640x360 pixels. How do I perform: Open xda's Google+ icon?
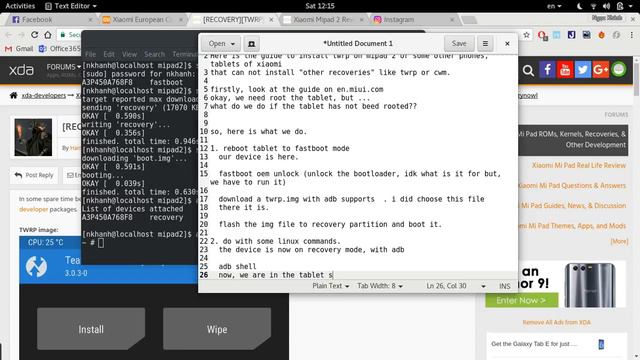601,70
